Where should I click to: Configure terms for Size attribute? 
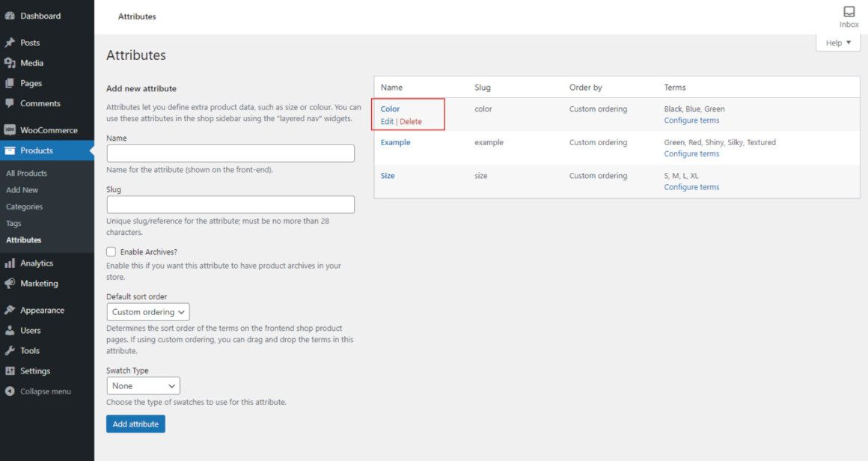coord(691,187)
